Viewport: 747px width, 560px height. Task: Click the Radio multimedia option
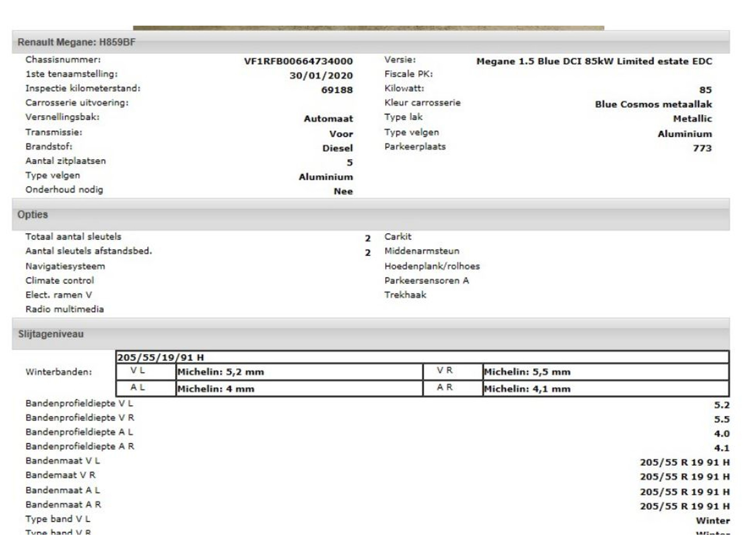(x=65, y=309)
